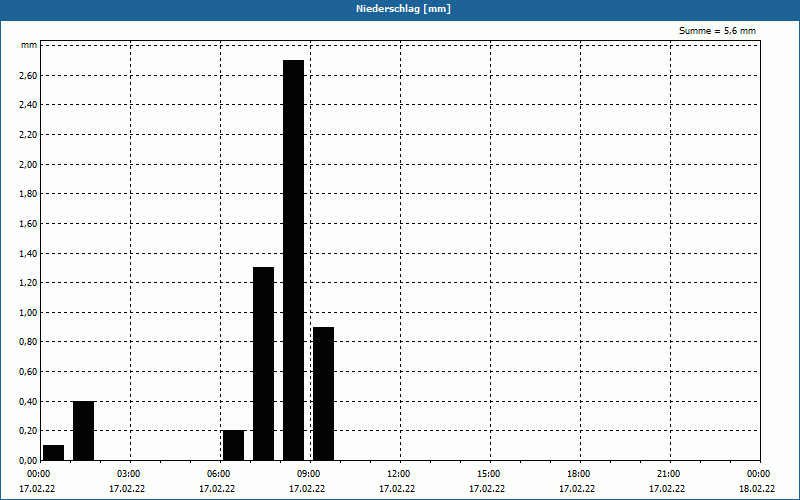Click the y-axis value "0,60"
The width and height of the screenshot is (800, 500).
pyautogui.click(x=29, y=371)
